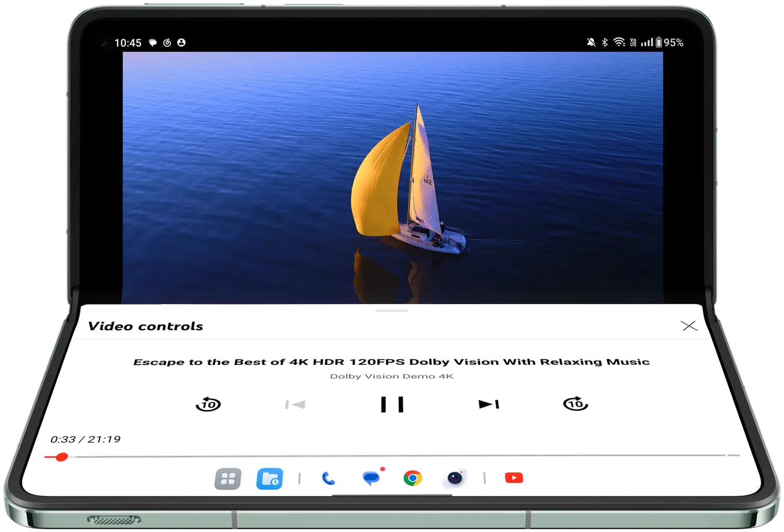
Task: Click the video title text
Action: tap(391, 362)
